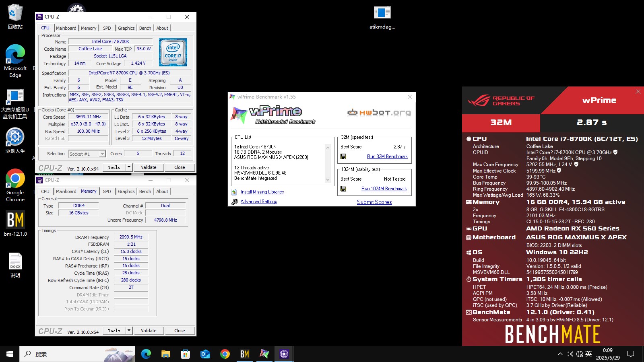The height and width of the screenshot is (362, 644).
Task: Click the Core Speed value 3699.11 MHz
Action: pyautogui.click(x=88, y=117)
